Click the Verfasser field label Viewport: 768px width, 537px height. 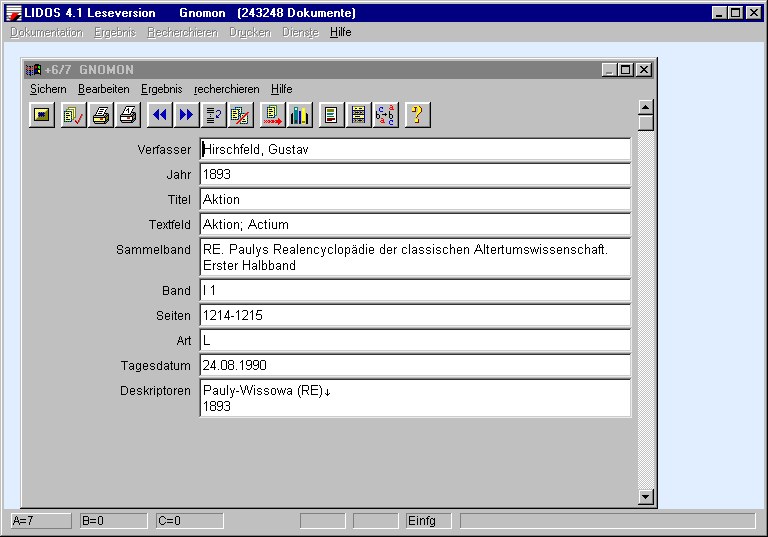tap(164, 150)
